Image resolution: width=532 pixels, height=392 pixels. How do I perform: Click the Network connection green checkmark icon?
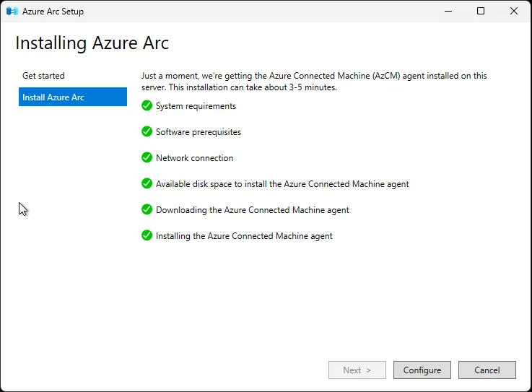(x=147, y=157)
